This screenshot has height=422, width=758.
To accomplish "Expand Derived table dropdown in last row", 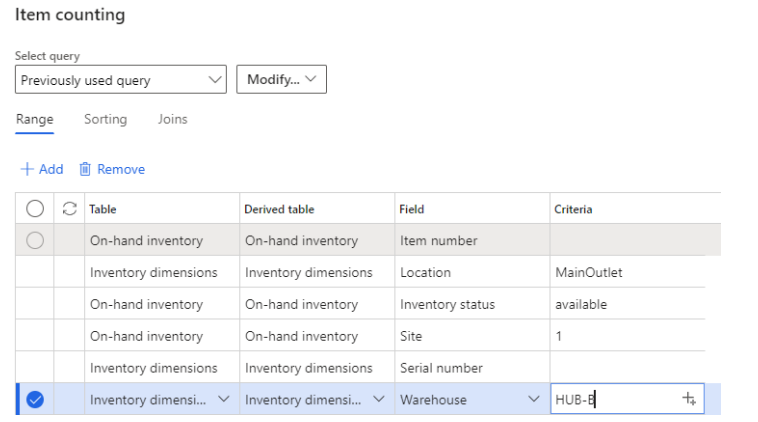I will [x=378, y=400].
